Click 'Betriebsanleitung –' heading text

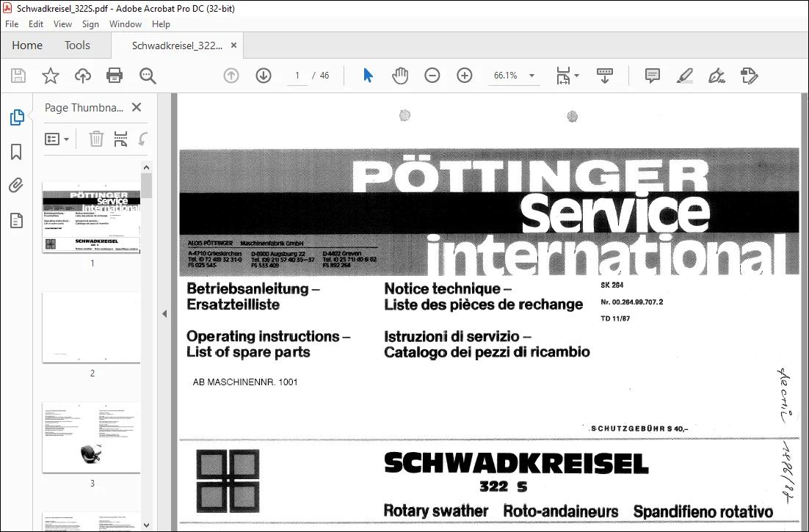[253, 288]
